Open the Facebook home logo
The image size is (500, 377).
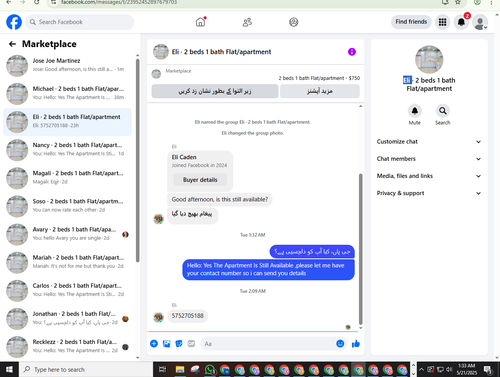click(14, 22)
